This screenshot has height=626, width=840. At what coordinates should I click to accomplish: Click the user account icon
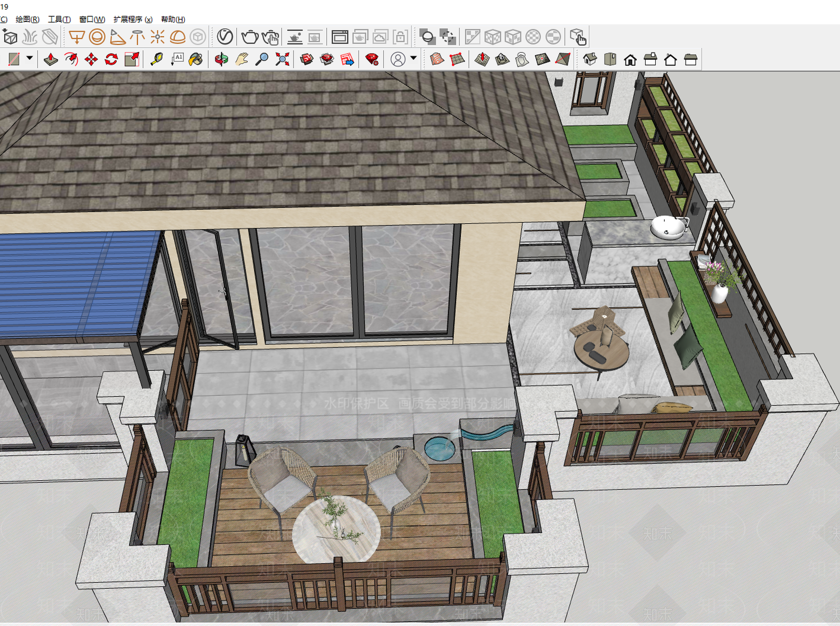(398, 59)
